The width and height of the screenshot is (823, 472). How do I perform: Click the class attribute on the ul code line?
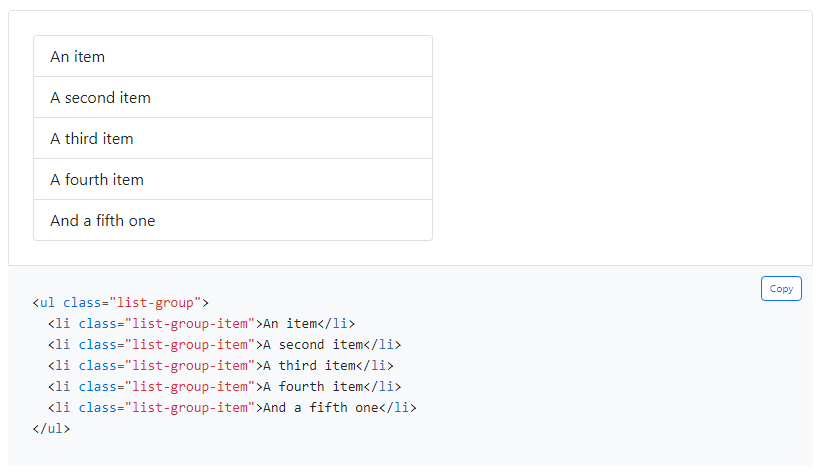82,302
